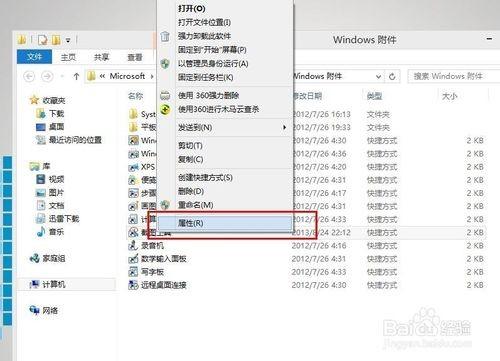Click the 家庭组 icon in sidebar
This screenshot has width=500, height=361.
click(x=34, y=258)
